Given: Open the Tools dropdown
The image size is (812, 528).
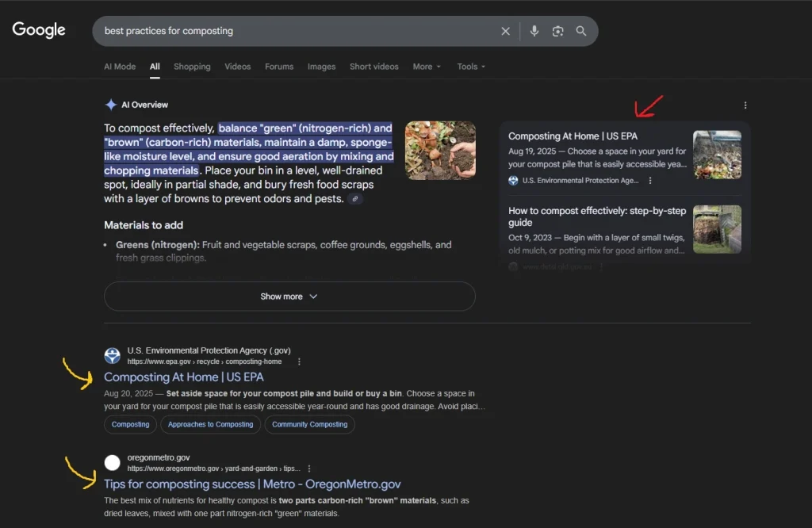Looking at the screenshot, I should point(470,67).
